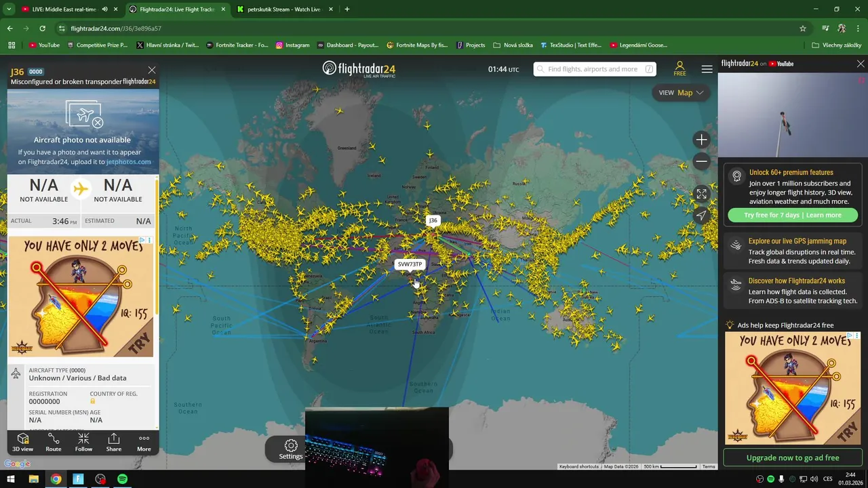
Task: Open YouTube bookmark
Action: click(44, 45)
